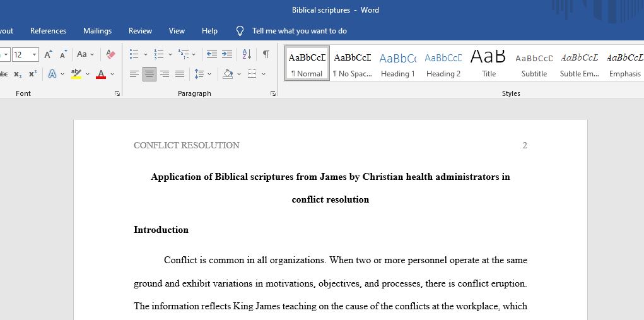Screen dimensions: 644x320
Task: Focus Tell me what you want to do
Action: [300, 31]
